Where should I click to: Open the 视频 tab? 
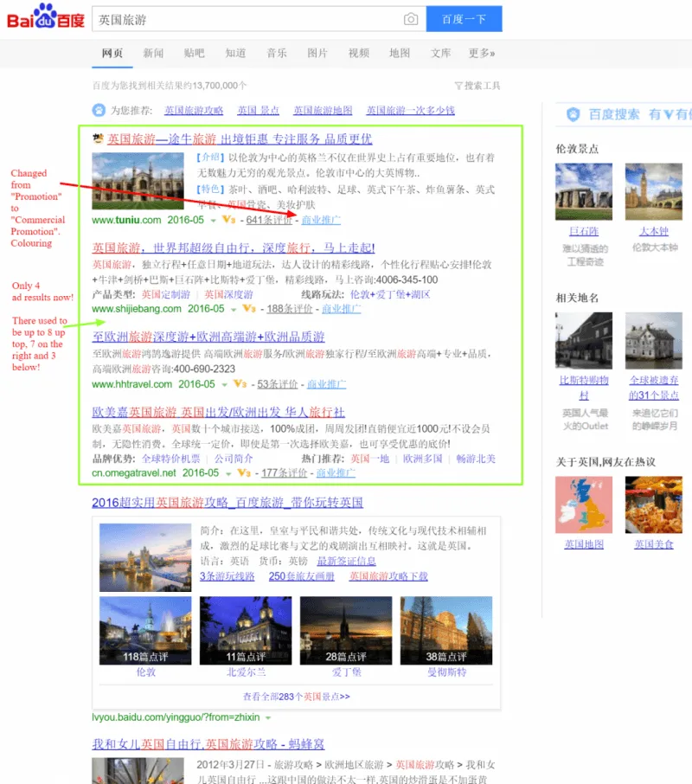click(x=358, y=53)
